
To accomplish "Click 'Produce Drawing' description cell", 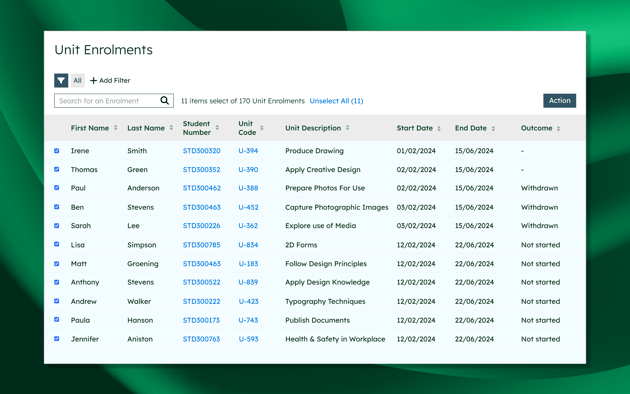I will [x=315, y=151].
